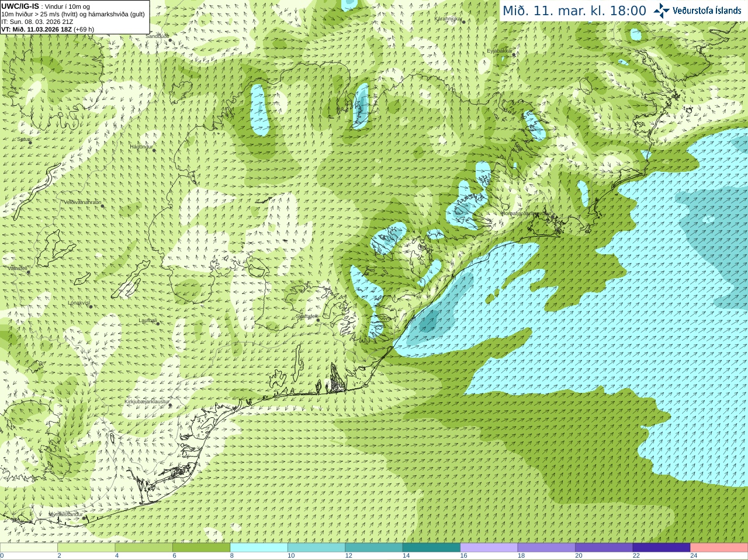This screenshot has height=560, width=748.
Task: Click the 2–4 m/s light green swatch
Action: tap(86, 548)
